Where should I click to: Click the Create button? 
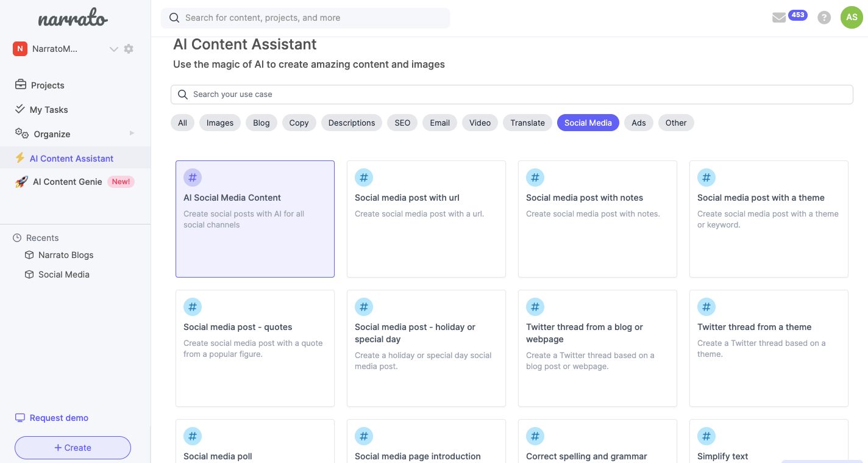tap(73, 448)
